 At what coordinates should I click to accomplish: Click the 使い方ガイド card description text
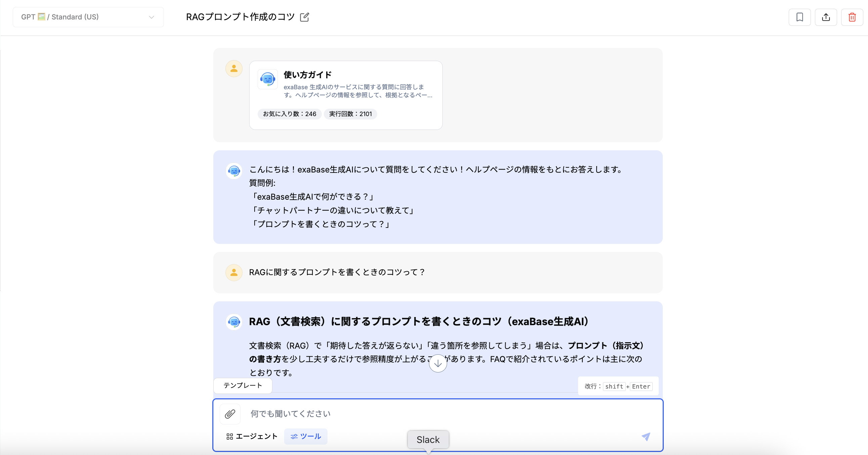pyautogui.click(x=358, y=91)
